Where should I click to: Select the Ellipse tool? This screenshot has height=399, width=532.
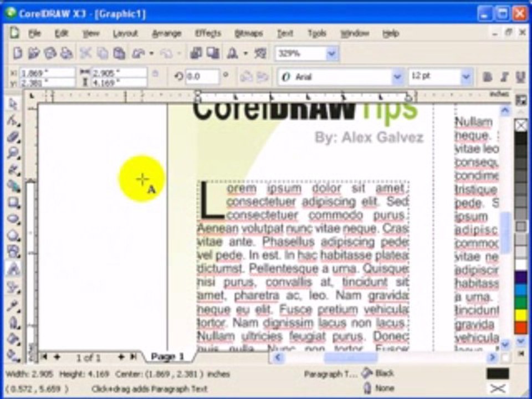tap(13, 219)
